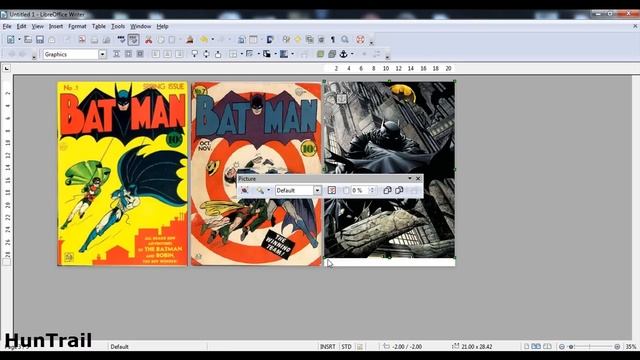Save the document with the Save icon
Screen dimensions: 640x360
point(40,40)
